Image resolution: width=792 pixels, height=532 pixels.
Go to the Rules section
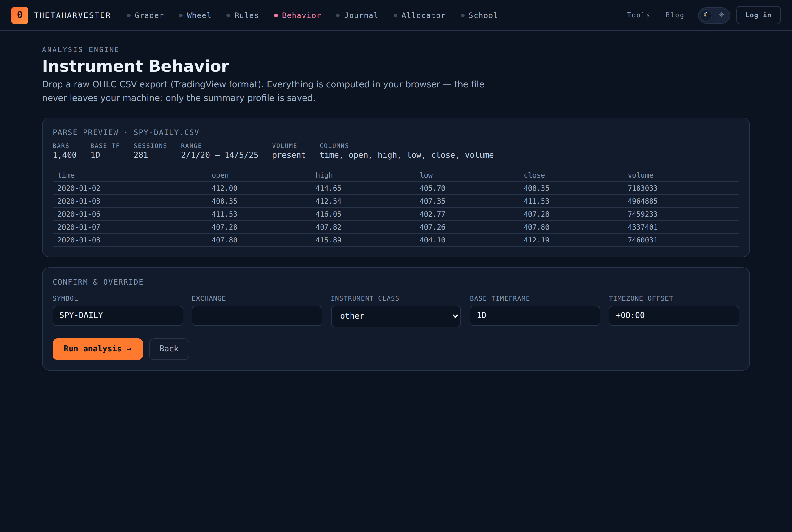[x=243, y=15]
